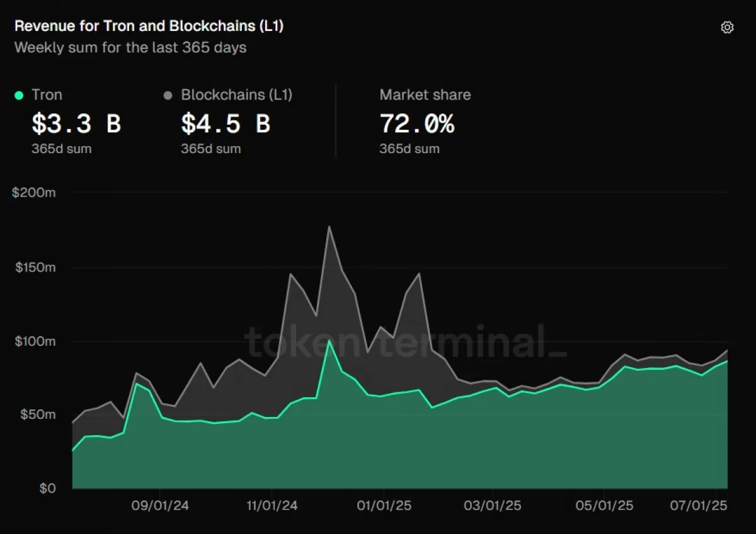The width and height of the screenshot is (756, 534).
Task: Select the "72.0%" market share value
Action: pos(416,124)
